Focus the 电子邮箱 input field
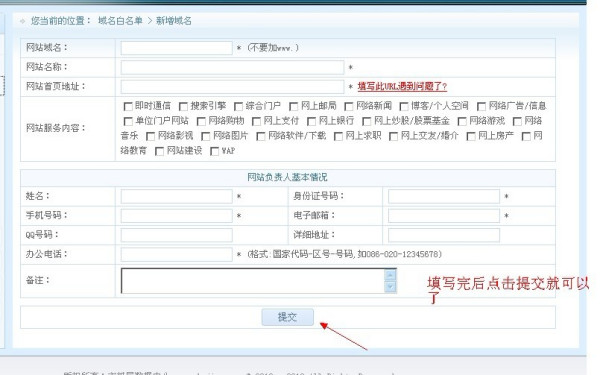This screenshot has height=375, width=600. click(x=444, y=215)
